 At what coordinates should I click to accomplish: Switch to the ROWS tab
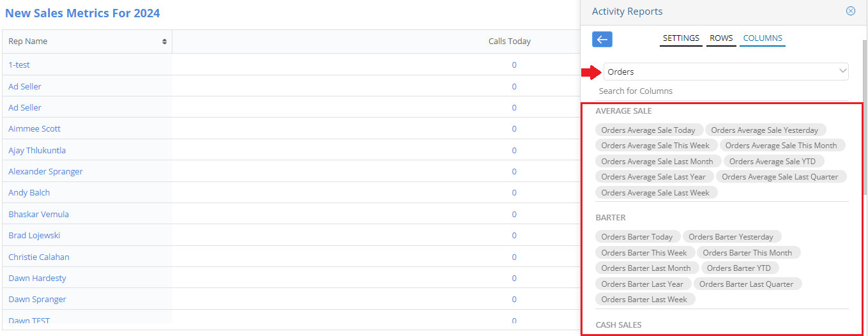pos(721,38)
